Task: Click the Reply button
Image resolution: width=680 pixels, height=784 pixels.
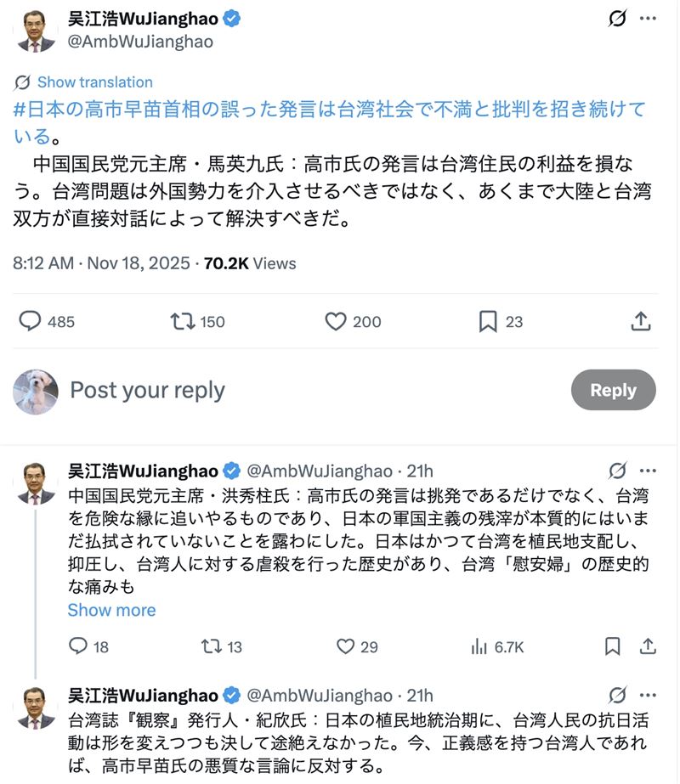Action: (x=613, y=390)
